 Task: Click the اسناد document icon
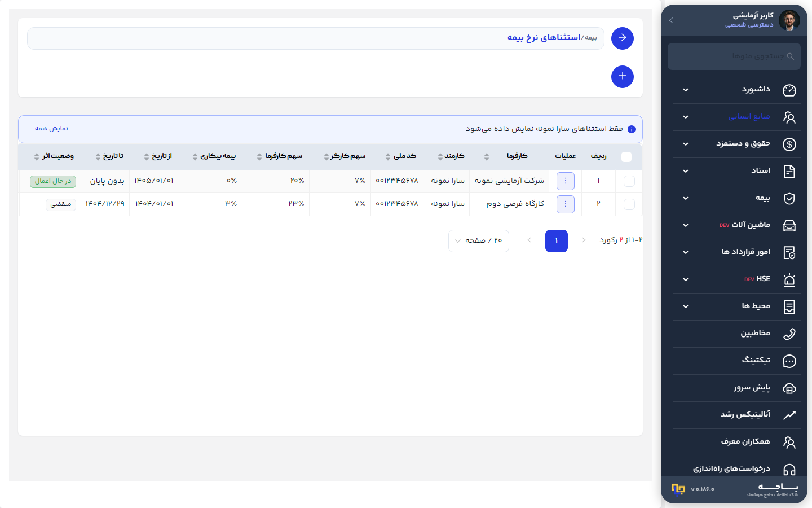pyautogui.click(x=789, y=172)
